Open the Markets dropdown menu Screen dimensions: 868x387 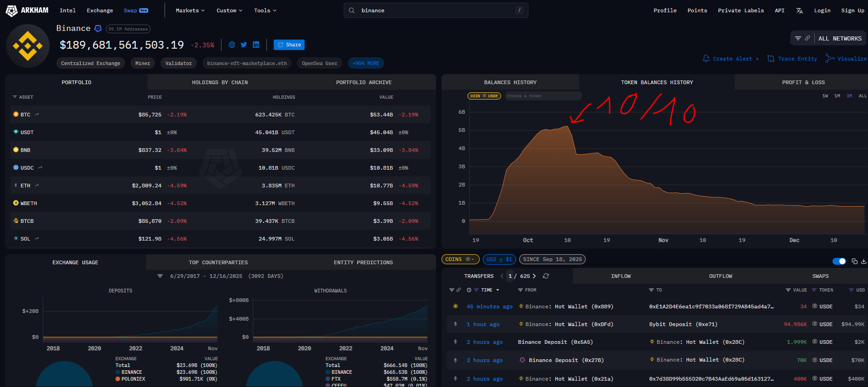coord(190,10)
